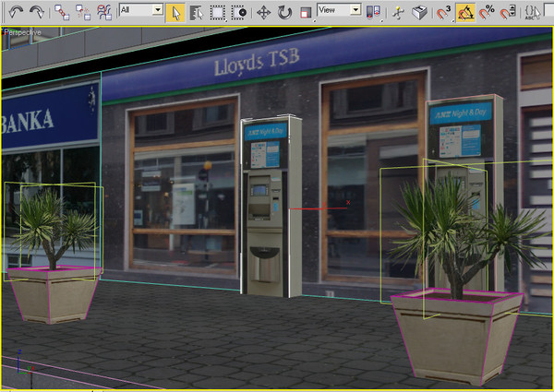
Task: Select the left planter pot object
Action: coord(54,294)
